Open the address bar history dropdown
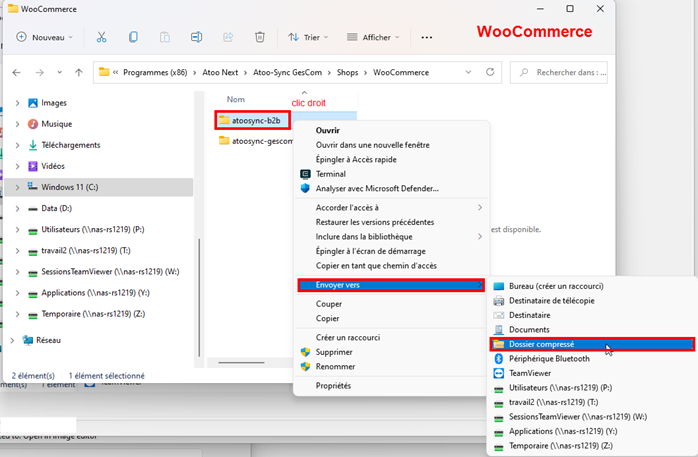Screen dimensions: 698x457 tap(468, 72)
